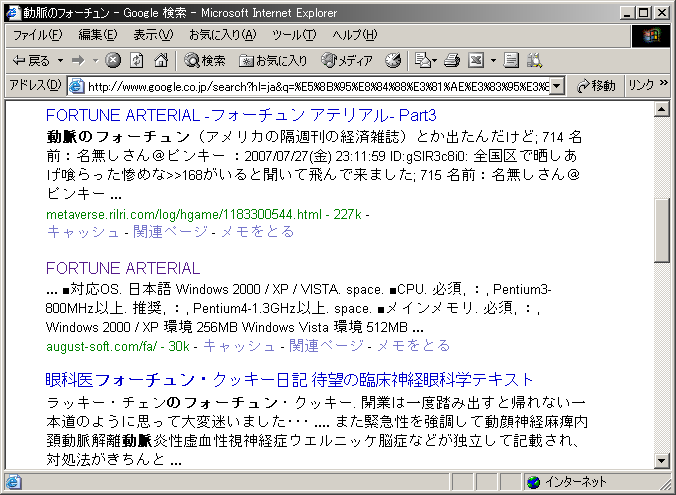The height and width of the screenshot is (495, 676).
Task: Open メモをとる link under metaverse.rilri.com result
Action: coord(257,232)
